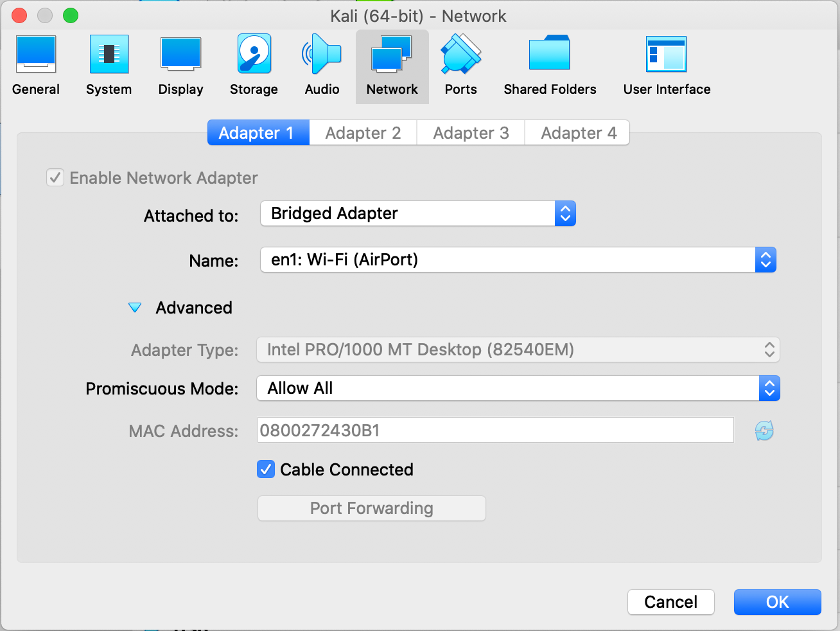Switch to the Adapter 3 tab

point(471,133)
